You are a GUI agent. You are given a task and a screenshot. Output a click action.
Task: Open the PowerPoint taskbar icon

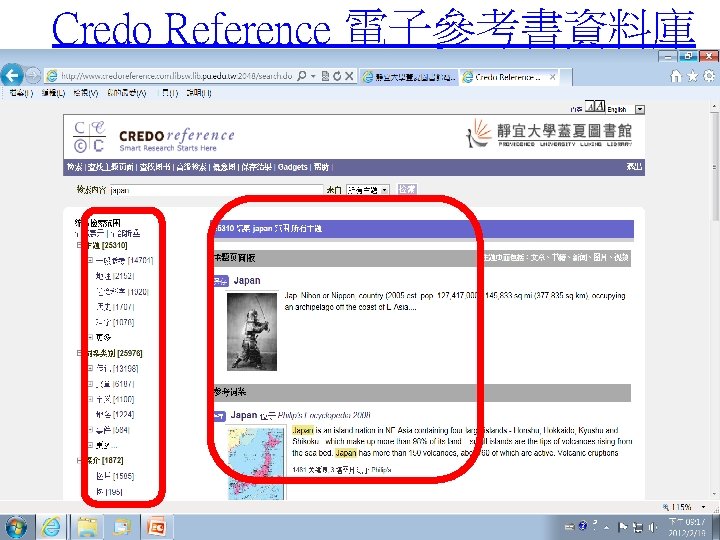coord(157,527)
